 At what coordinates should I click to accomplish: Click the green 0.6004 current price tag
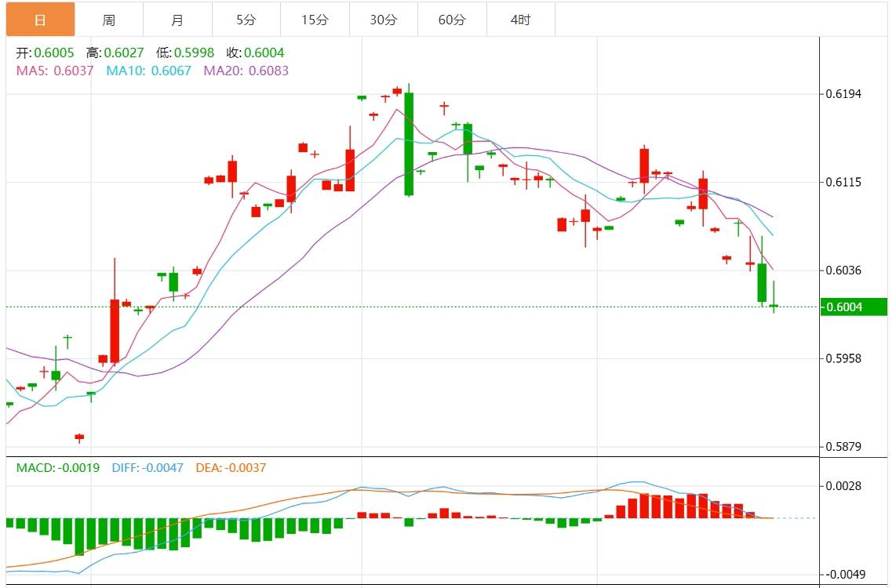point(854,307)
